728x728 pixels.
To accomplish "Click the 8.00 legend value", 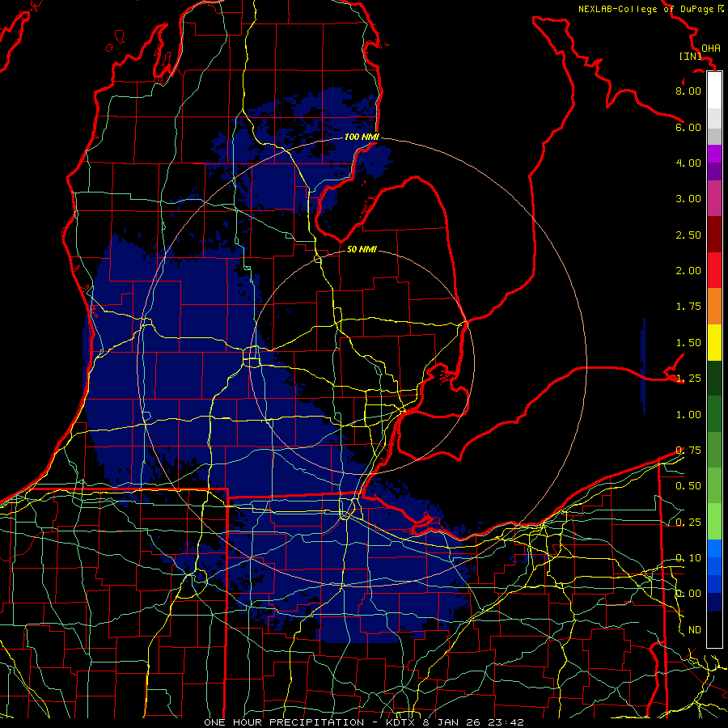I will point(688,91).
